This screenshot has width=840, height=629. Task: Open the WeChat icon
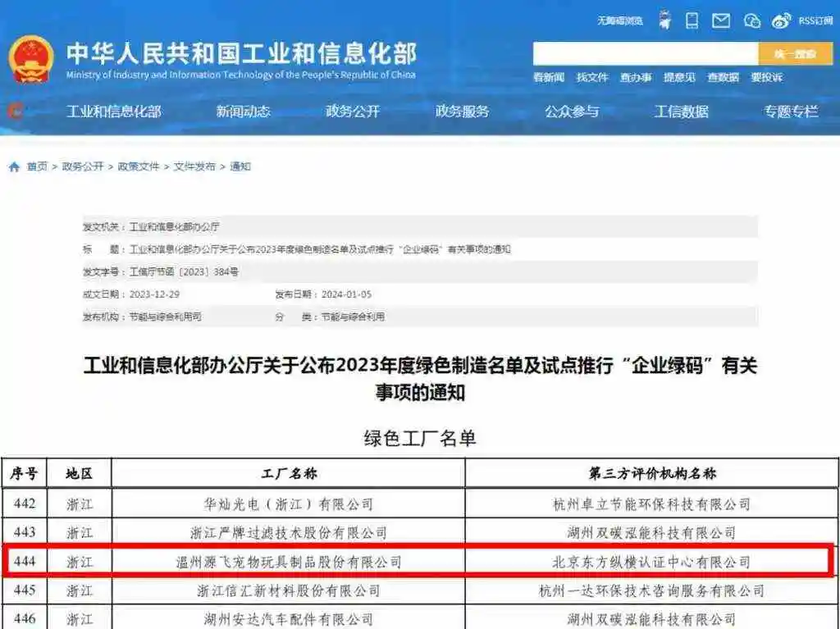[x=752, y=21]
